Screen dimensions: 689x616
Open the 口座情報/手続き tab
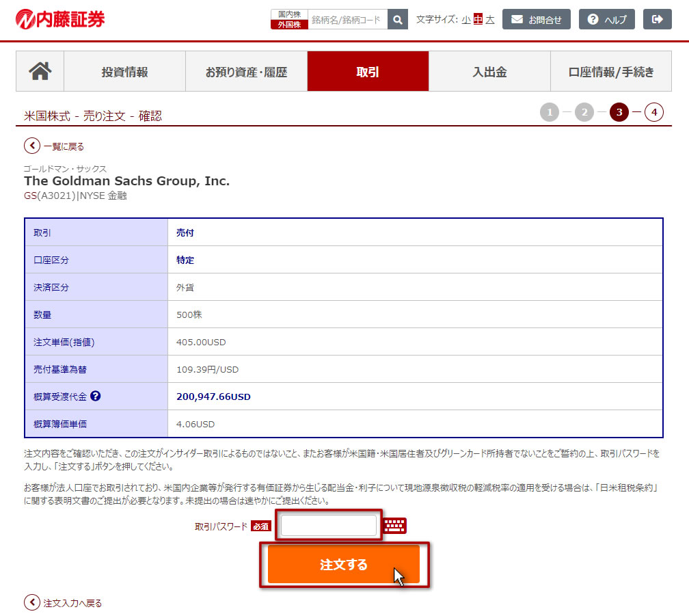[611, 71]
